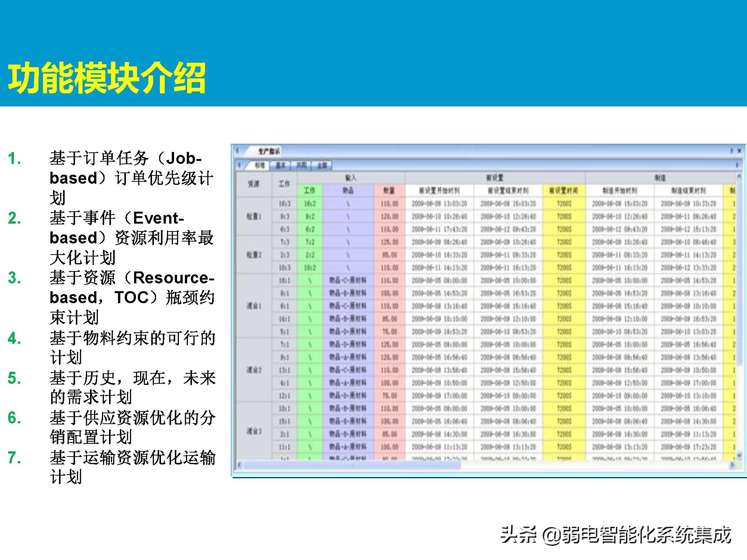Click cell "2009-06-08 13:03:20" in row 16:3
Viewport: 747px width, 560px height.
point(439,204)
